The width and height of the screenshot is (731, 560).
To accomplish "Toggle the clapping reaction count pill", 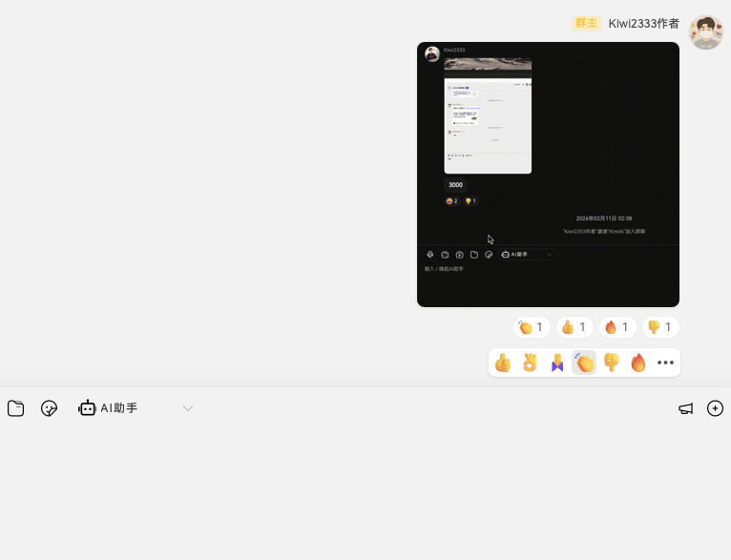I will [531, 327].
